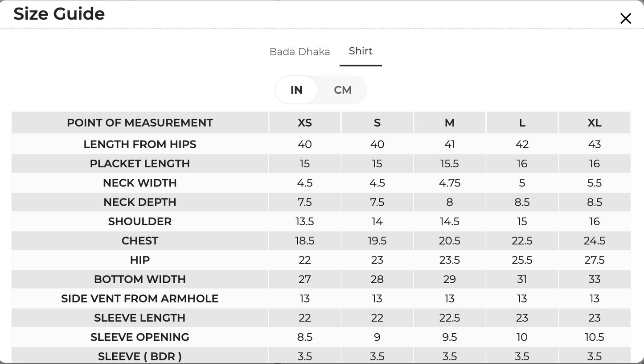Select the Length From Hips row label

click(140, 144)
